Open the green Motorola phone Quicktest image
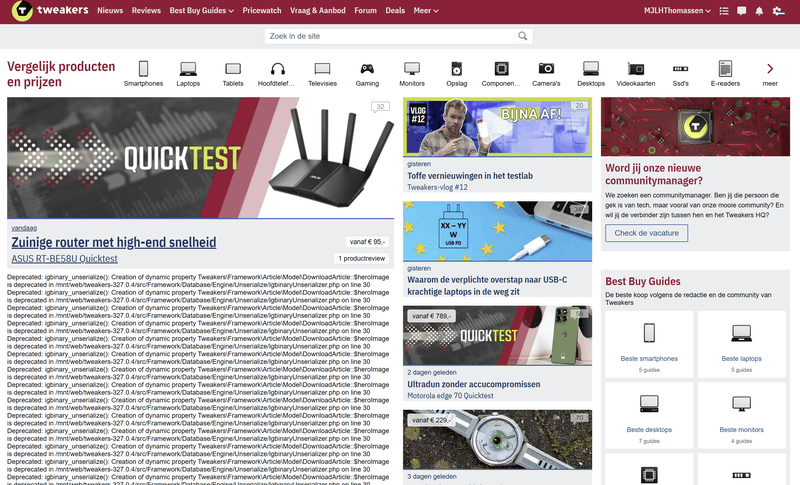800x485 pixels. (x=497, y=336)
